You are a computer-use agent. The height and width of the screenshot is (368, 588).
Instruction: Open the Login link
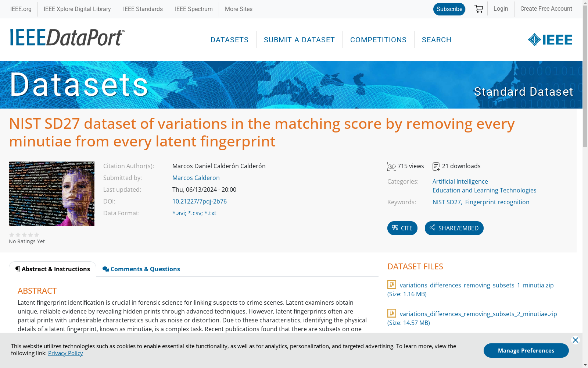tap(501, 8)
